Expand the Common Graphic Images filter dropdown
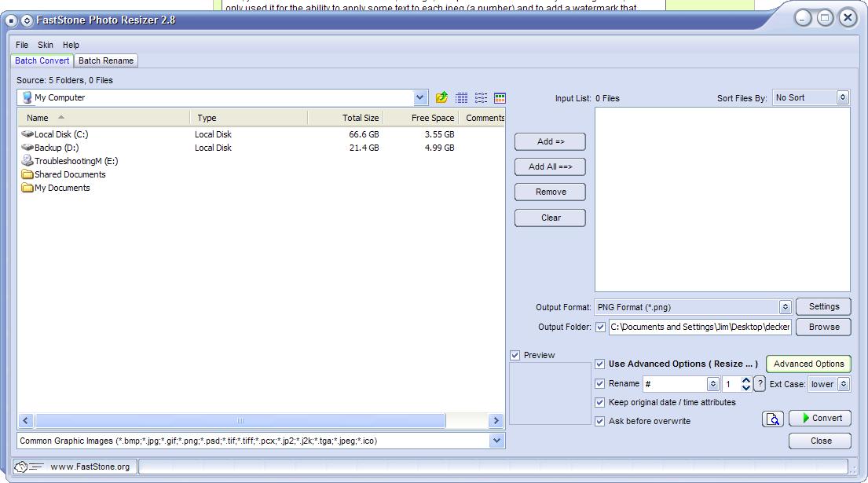 (x=496, y=441)
